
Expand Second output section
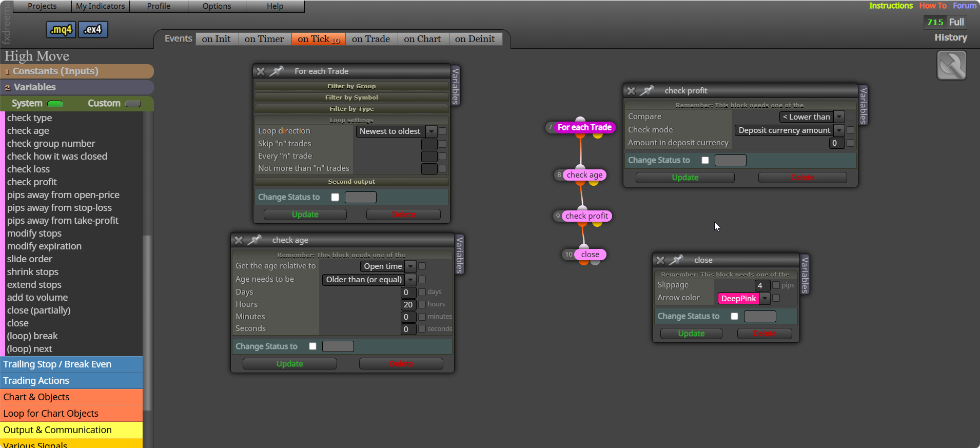351,182
